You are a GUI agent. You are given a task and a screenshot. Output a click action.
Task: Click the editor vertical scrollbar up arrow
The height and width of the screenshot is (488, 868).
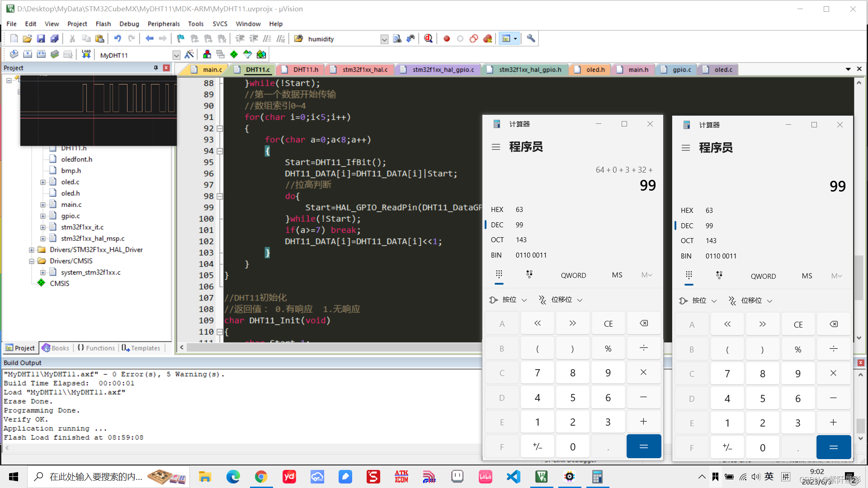pos(859,83)
